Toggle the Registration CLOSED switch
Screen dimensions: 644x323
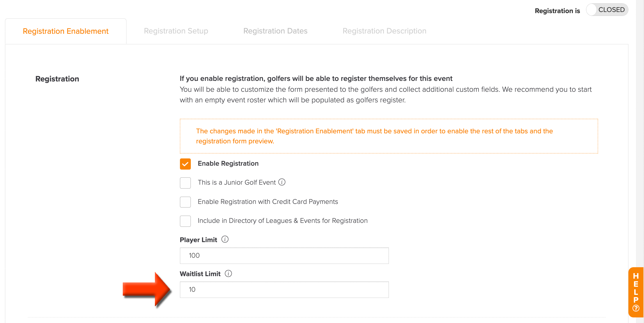607,10
